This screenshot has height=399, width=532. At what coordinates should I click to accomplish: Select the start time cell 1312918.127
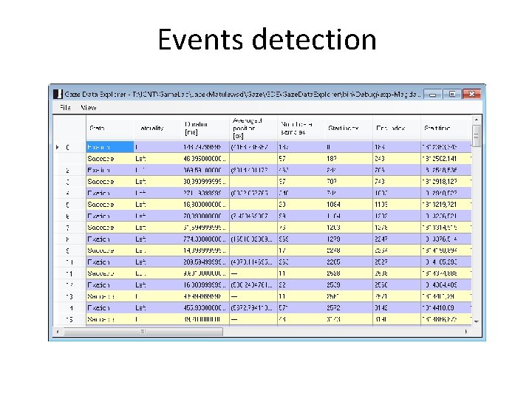tap(446, 182)
